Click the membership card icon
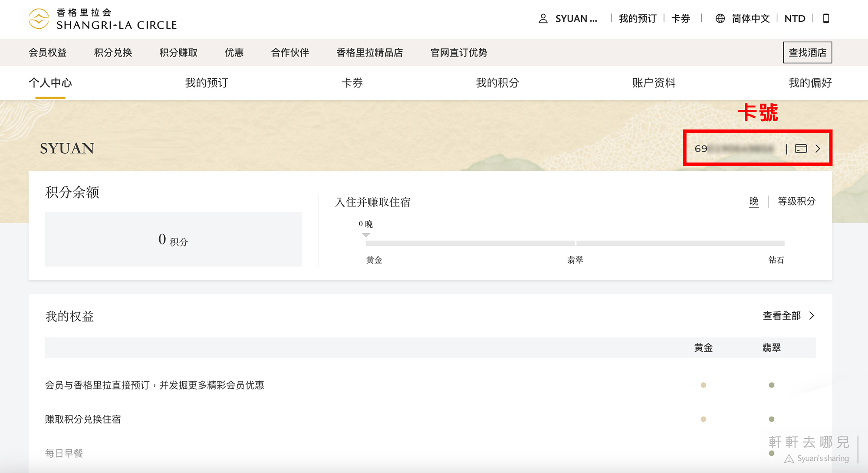The width and height of the screenshot is (868, 473). tap(801, 149)
